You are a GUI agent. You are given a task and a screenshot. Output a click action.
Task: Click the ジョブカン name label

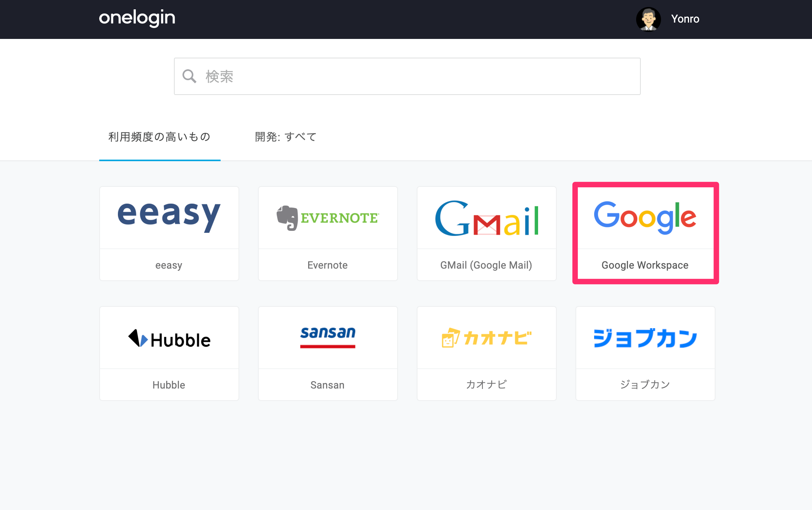pos(645,385)
